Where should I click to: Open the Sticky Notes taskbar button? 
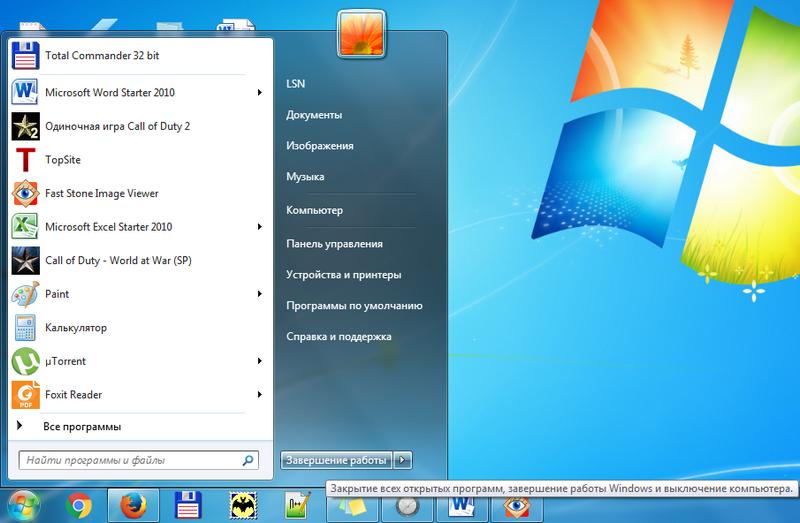click(352, 508)
